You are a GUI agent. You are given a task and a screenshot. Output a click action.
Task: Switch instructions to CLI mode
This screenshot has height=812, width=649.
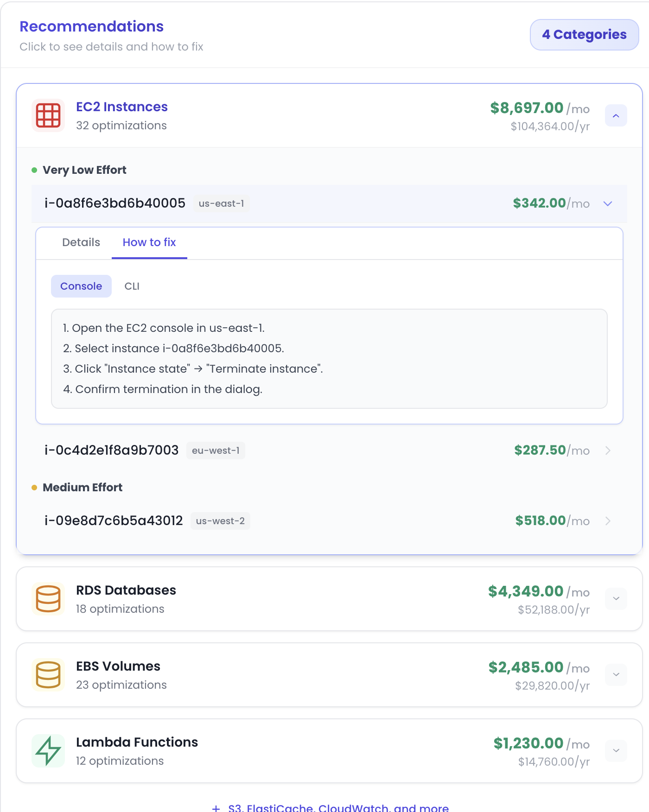tap(132, 286)
